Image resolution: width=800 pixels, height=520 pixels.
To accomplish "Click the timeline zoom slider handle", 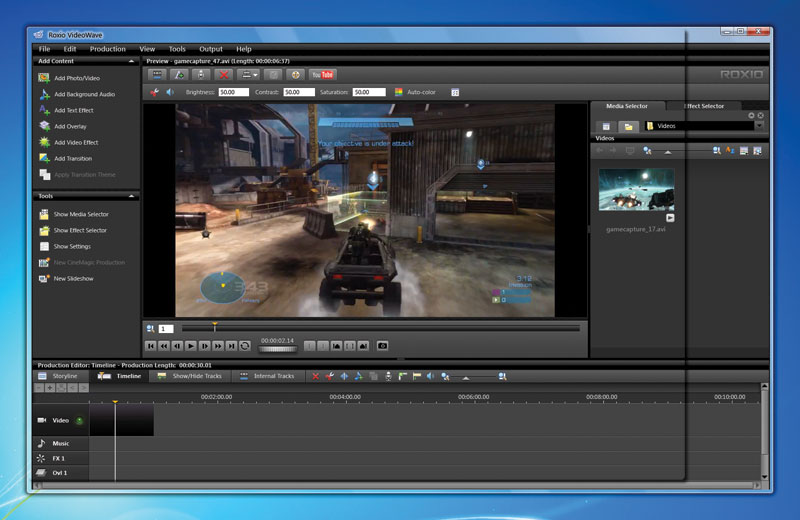I will [465, 378].
